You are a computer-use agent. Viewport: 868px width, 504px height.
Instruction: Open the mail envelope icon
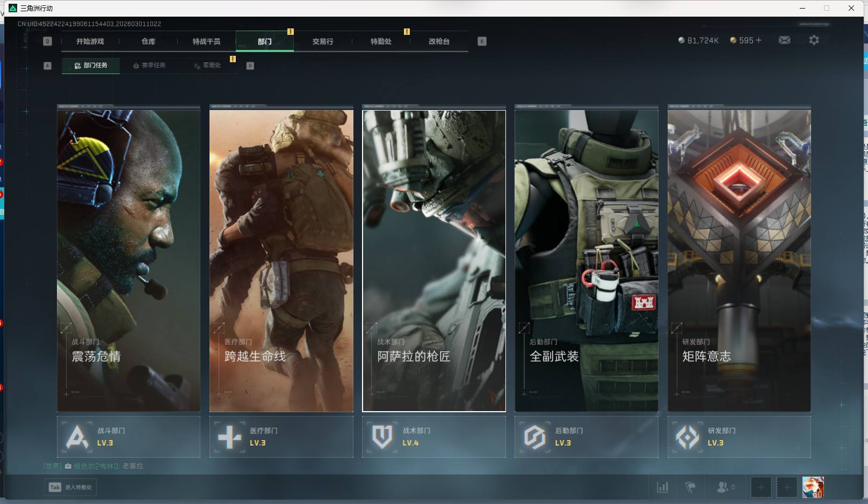tap(784, 40)
